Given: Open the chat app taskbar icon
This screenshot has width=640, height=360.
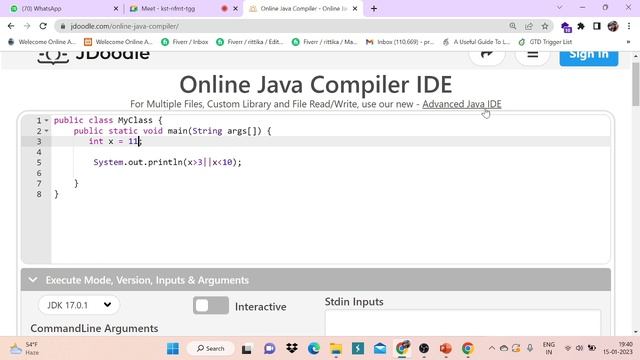Looking at the screenshot, I should pos(269,349).
